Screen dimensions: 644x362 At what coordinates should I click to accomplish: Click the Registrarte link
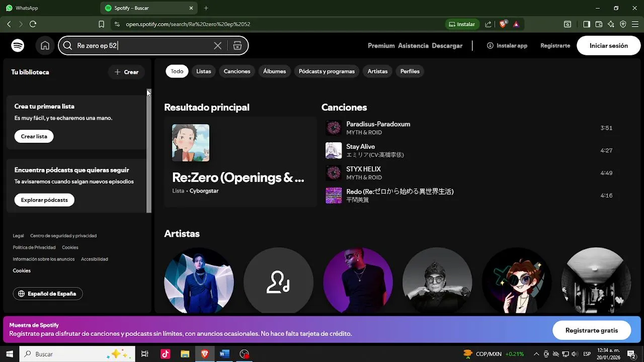(x=555, y=45)
